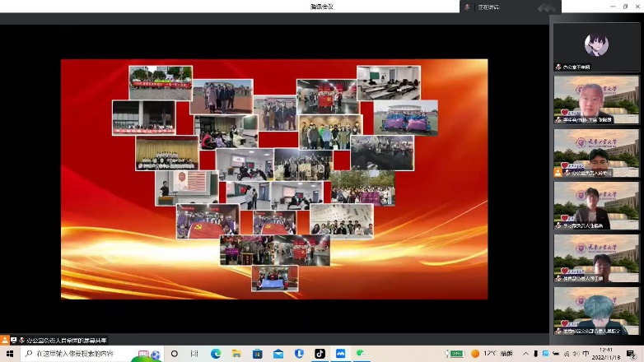Open the blue circular 'L' app on the taskbar
This screenshot has width=644, height=362.
pos(299,354)
